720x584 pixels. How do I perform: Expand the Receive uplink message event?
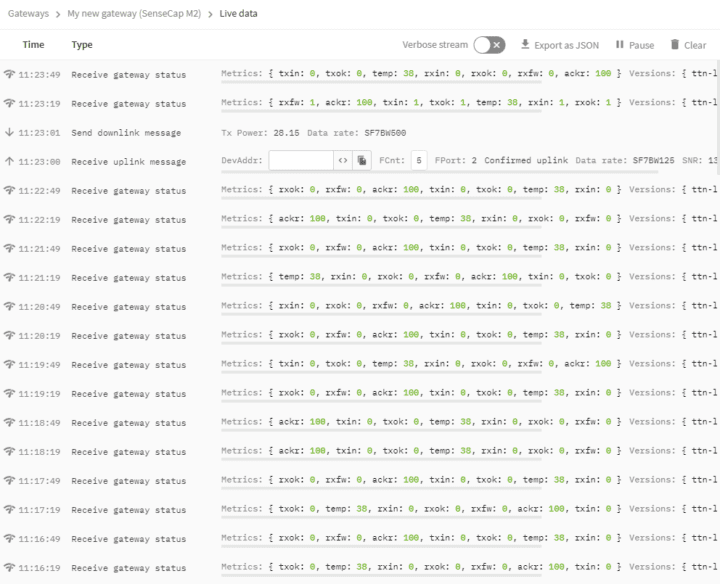coord(128,162)
